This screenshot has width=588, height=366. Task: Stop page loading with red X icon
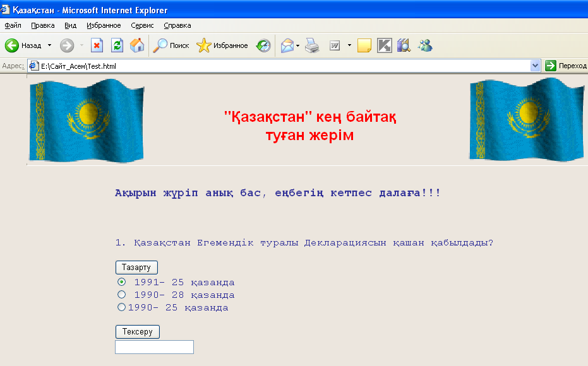point(97,45)
